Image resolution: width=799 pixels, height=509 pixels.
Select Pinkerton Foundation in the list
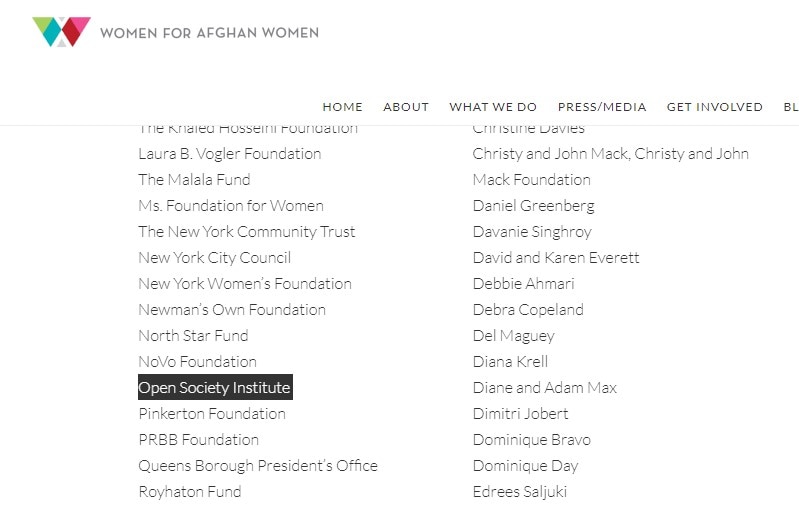tap(212, 414)
